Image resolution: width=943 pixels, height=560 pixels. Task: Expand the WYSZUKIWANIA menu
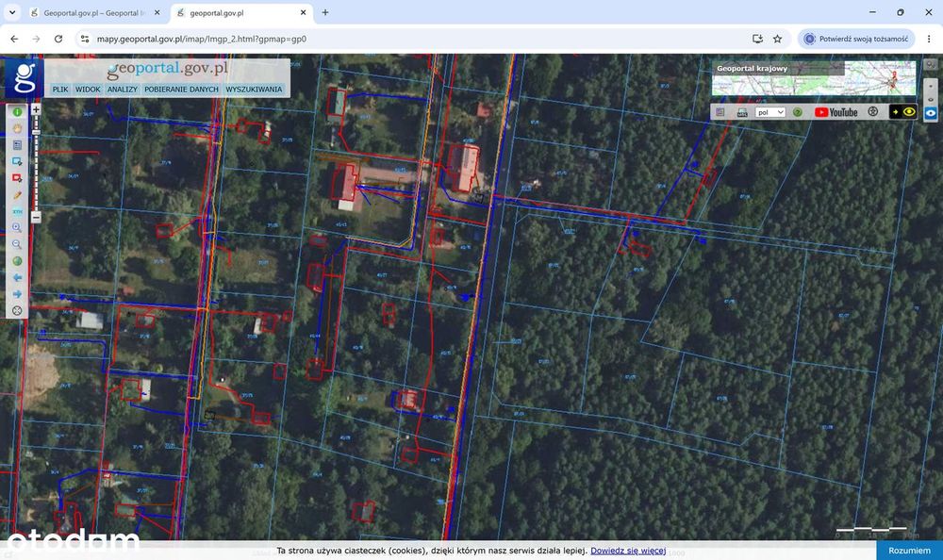pyautogui.click(x=254, y=89)
